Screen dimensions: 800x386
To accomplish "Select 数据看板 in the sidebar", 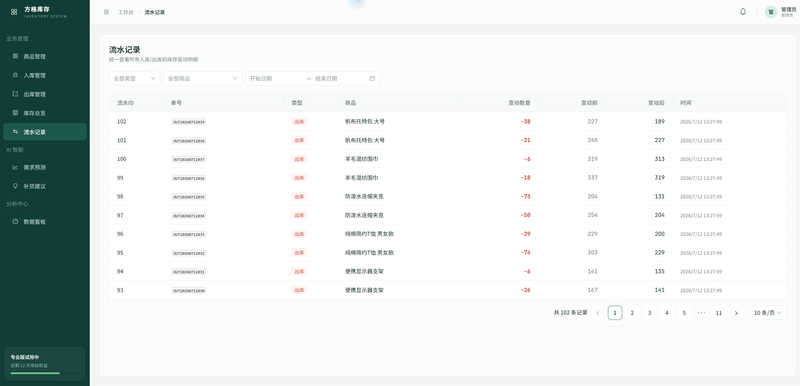I will [x=45, y=222].
